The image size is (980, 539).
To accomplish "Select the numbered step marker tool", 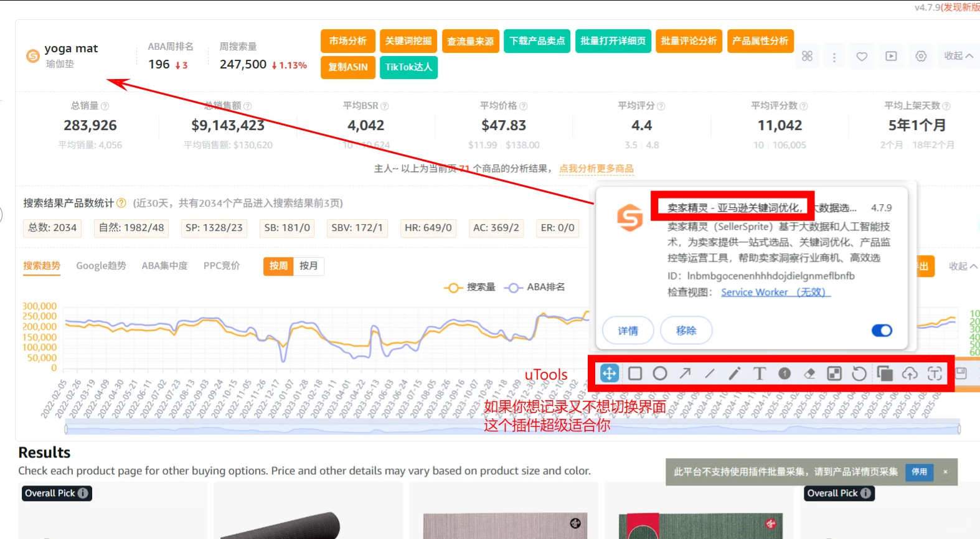I will point(784,373).
